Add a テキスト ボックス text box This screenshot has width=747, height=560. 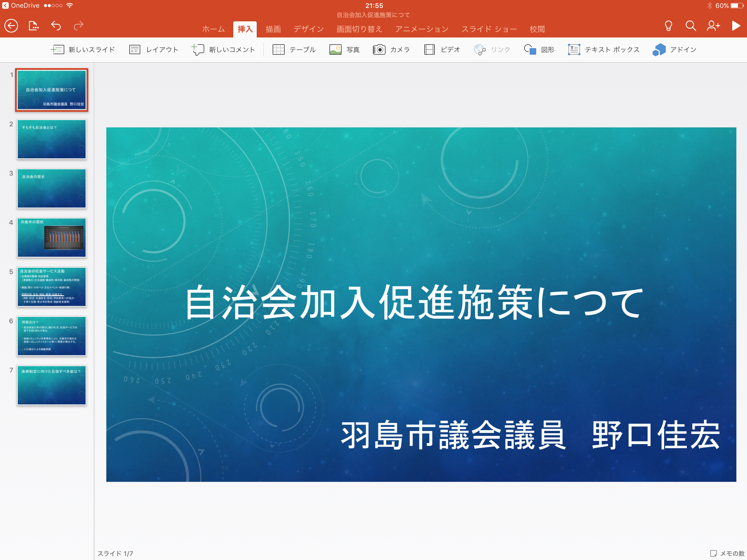pos(604,50)
